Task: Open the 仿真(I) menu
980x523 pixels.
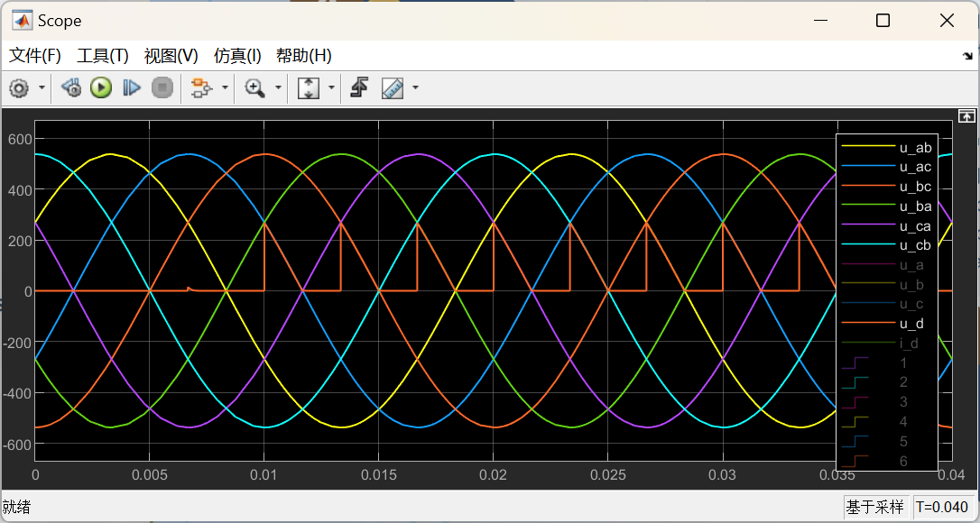Action: [x=236, y=56]
